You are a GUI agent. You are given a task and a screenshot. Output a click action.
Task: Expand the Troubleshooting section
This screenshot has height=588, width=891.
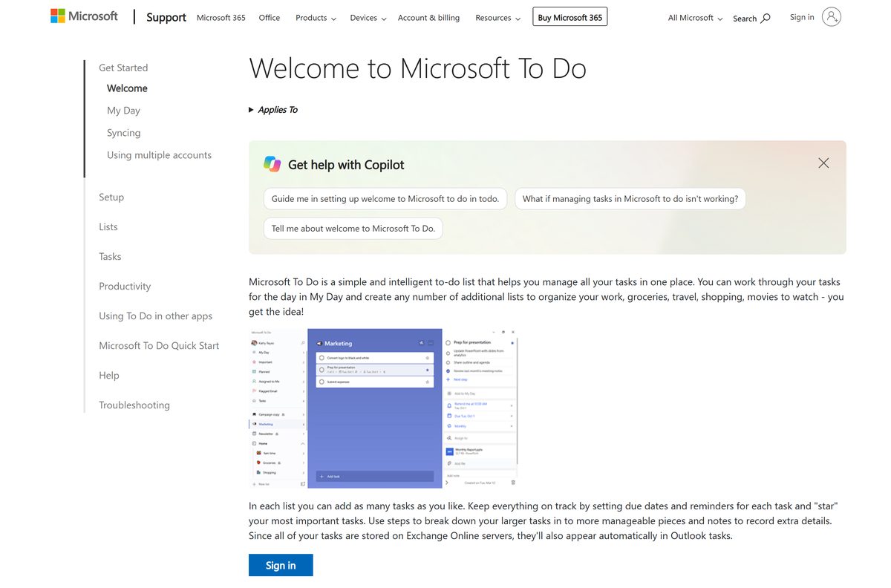point(134,405)
